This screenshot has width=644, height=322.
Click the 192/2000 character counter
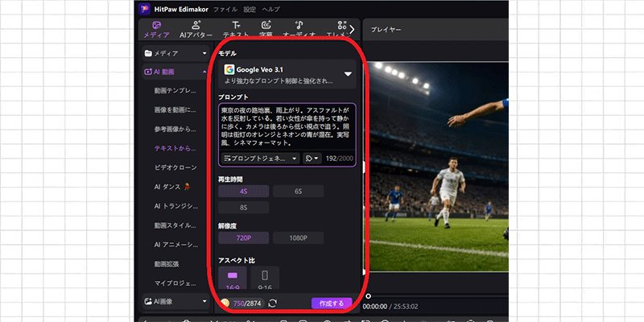point(340,159)
